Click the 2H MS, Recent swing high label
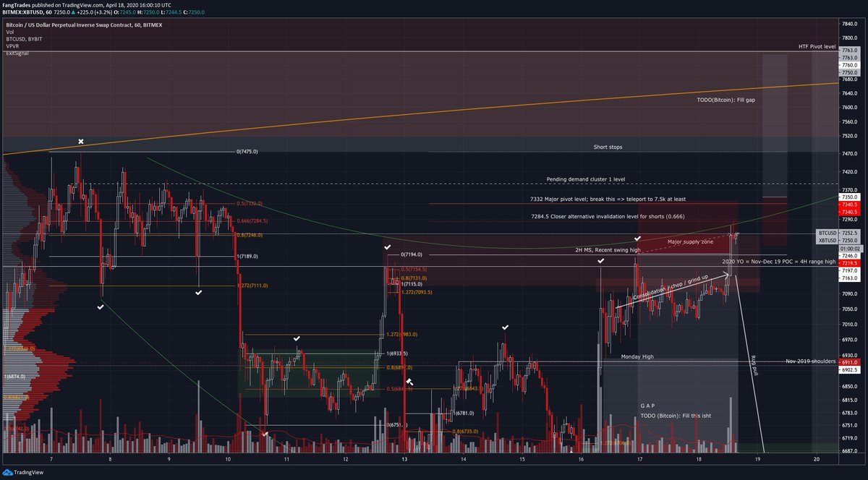868x480 pixels. click(x=608, y=249)
